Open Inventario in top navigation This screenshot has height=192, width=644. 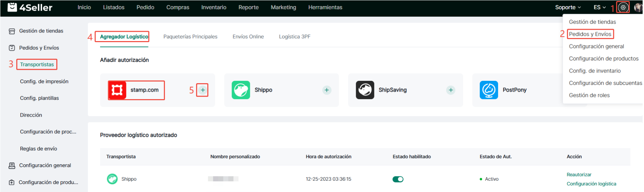coord(214,7)
